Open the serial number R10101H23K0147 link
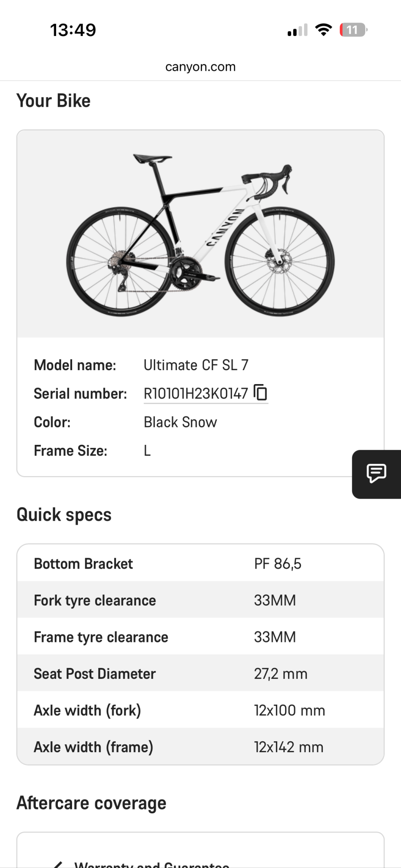401x868 pixels. tap(195, 393)
